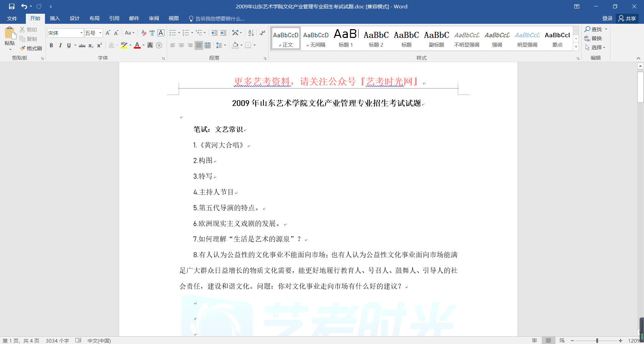
Task: Open the 审阅 ribbon tab
Action: (x=154, y=18)
